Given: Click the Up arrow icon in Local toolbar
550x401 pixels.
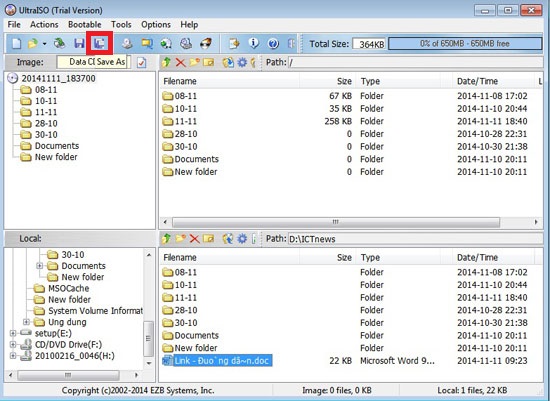Looking at the screenshot, I should click(166, 239).
